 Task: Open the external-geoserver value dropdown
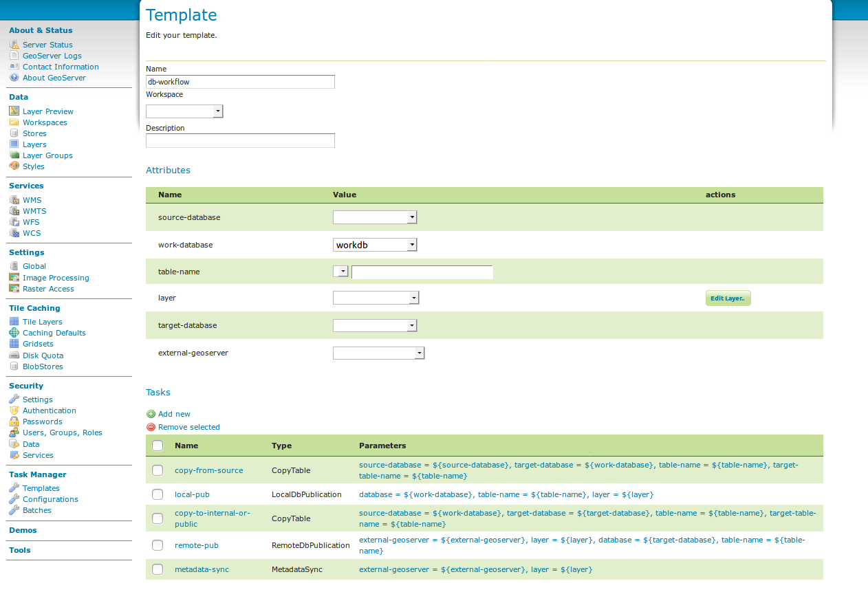(x=378, y=353)
